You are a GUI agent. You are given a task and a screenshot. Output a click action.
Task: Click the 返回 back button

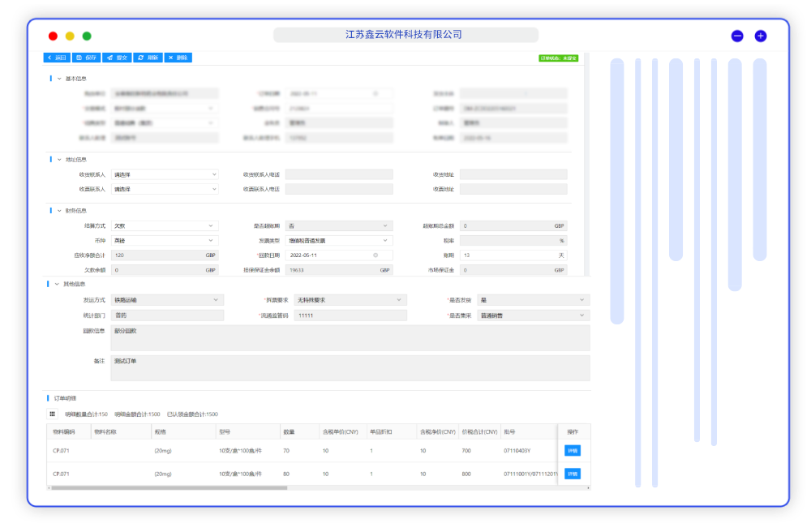point(57,58)
